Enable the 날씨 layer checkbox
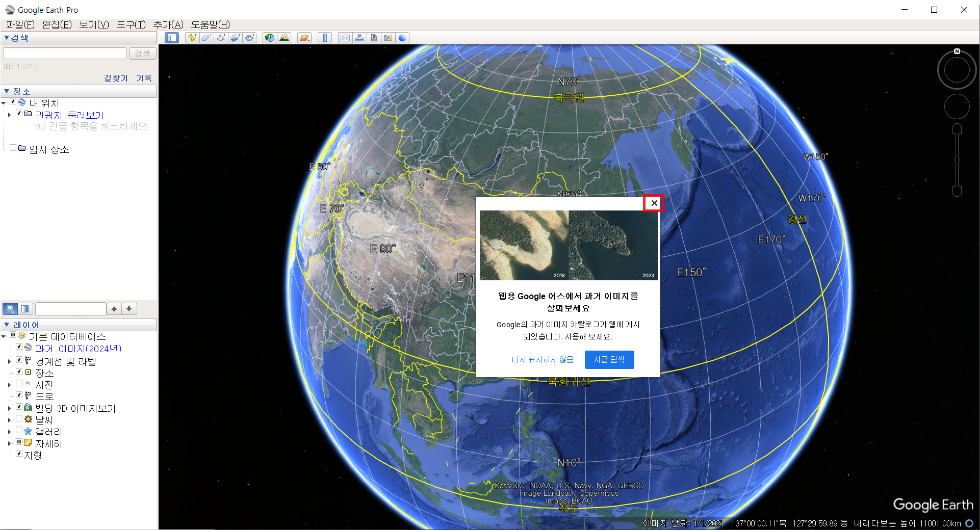 click(x=19, y=419)
